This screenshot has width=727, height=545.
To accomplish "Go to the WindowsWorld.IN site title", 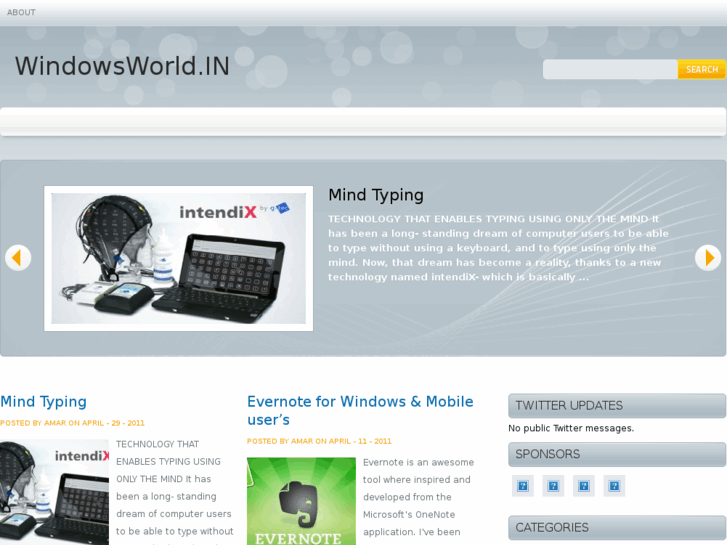I will click(122, 66).
